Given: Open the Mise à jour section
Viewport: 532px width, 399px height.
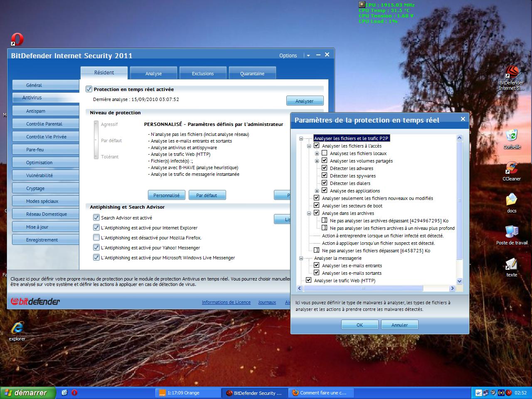Looking at the screenshot, I should point(45,227).
